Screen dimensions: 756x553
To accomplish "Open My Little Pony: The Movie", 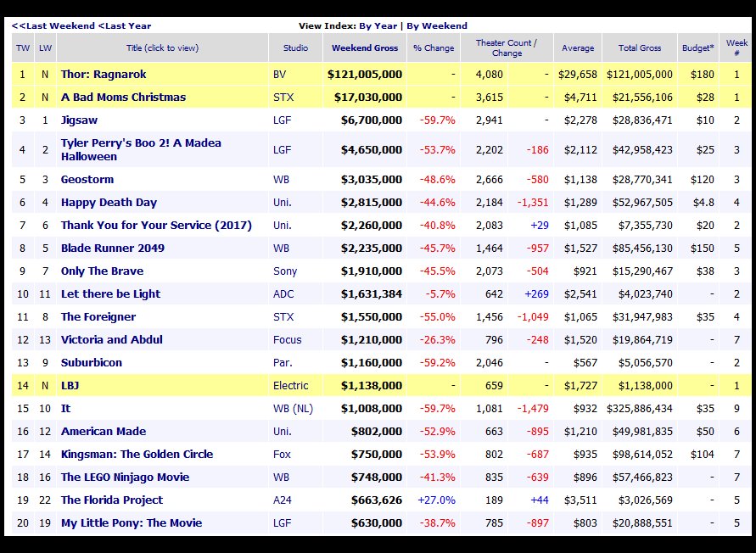I will [132, 523].
